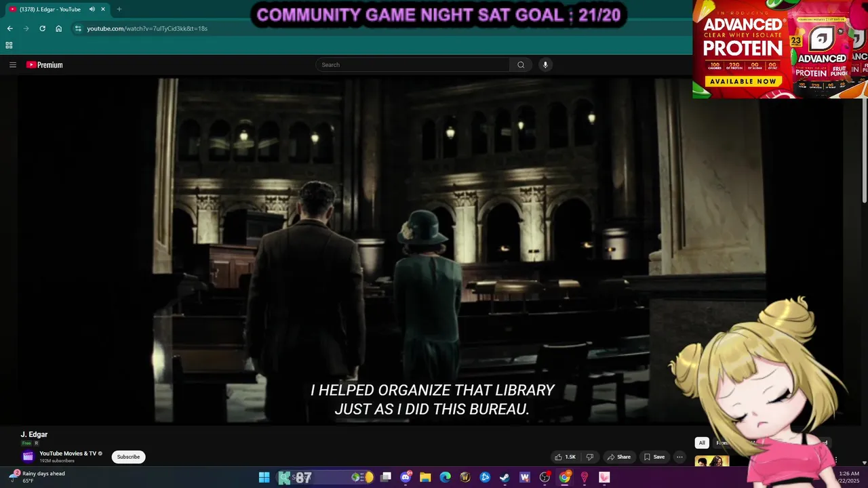Open more actions three-dot menu
868x488 pixels.
tap(679, 457)
